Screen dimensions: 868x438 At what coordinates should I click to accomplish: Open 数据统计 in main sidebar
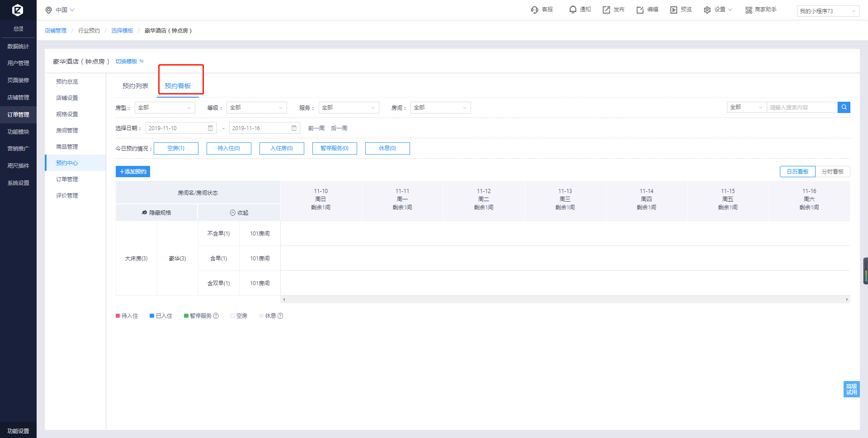pos(18,47)
